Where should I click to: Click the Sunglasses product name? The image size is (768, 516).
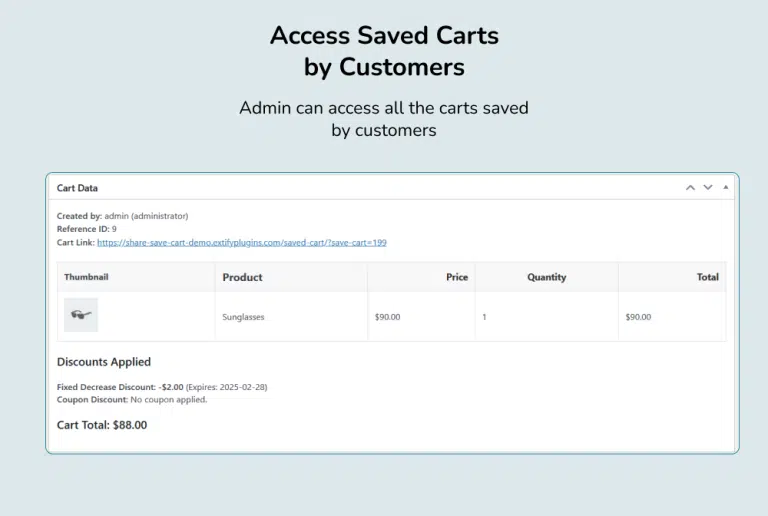coord(243,317)
